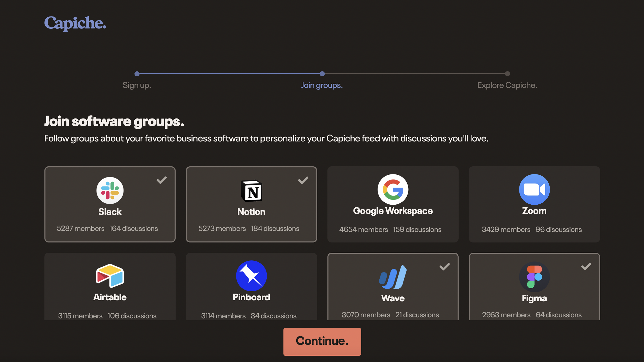Click the Wave logo icon

[x=393, y=277]
